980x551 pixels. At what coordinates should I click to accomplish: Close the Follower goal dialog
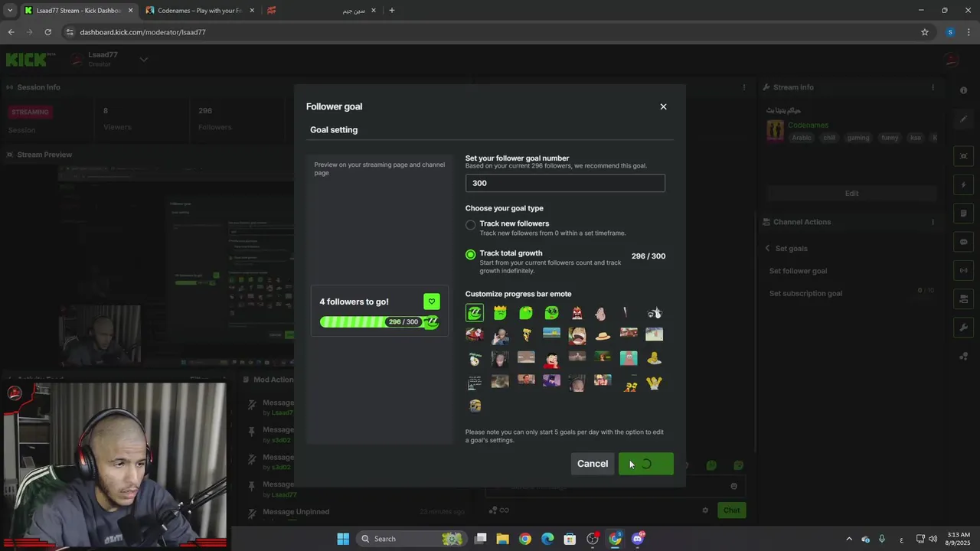pyautogui.click(x=663, y=106)
